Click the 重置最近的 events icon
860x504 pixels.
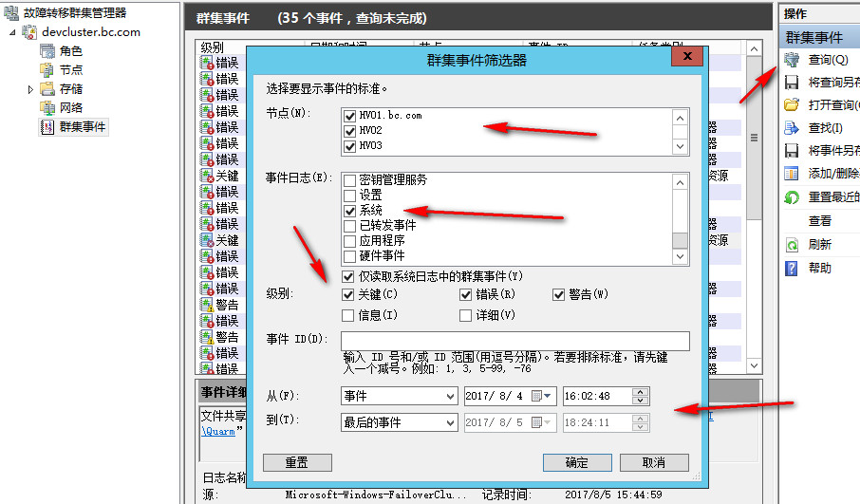point(792,196)
